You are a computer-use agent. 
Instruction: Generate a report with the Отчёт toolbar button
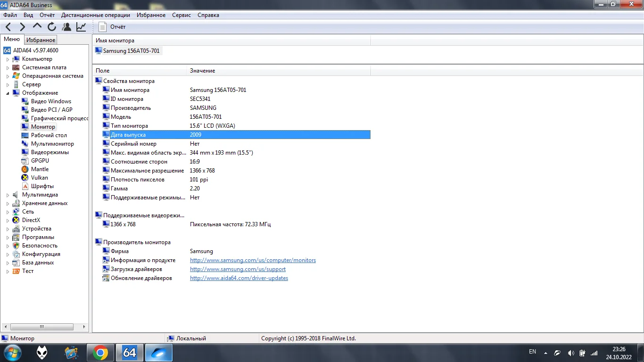tap(113, 27)
